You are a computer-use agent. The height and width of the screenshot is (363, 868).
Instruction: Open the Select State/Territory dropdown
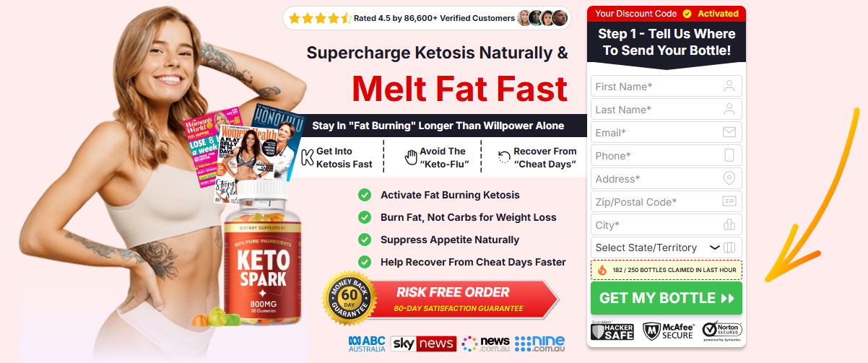[666, 248]
